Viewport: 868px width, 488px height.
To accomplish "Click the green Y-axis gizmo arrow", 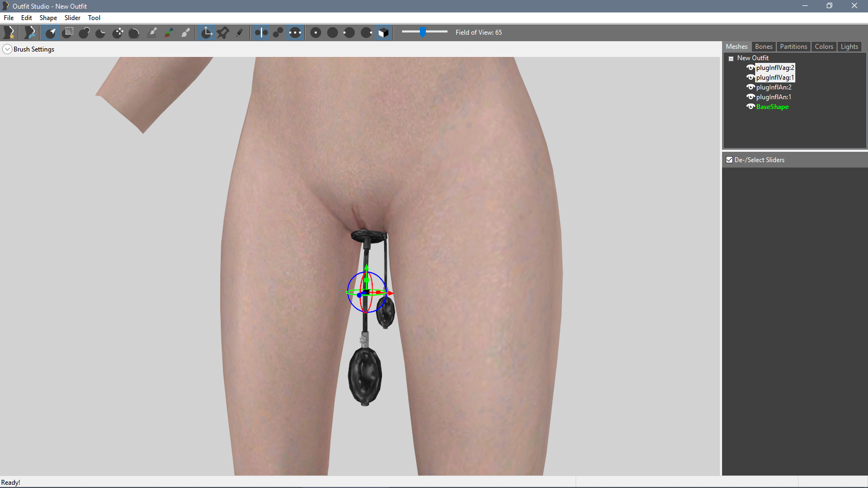I will click(366, 268).
